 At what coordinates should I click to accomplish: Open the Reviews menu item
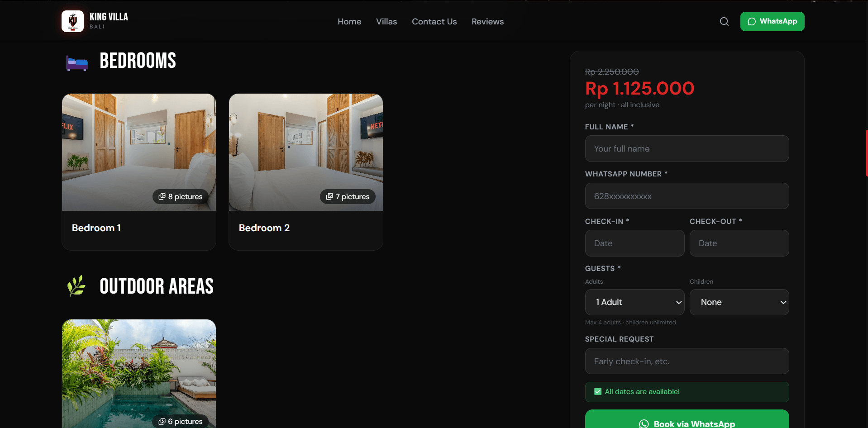pos(487,22)
